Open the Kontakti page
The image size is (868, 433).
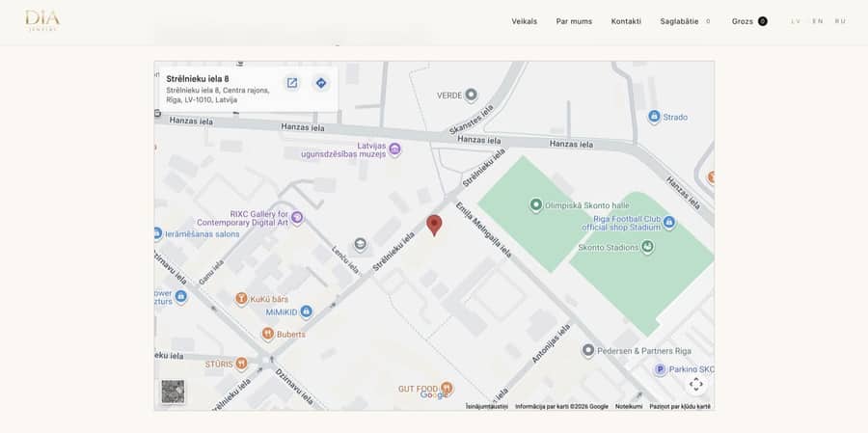tap(626, 21)
